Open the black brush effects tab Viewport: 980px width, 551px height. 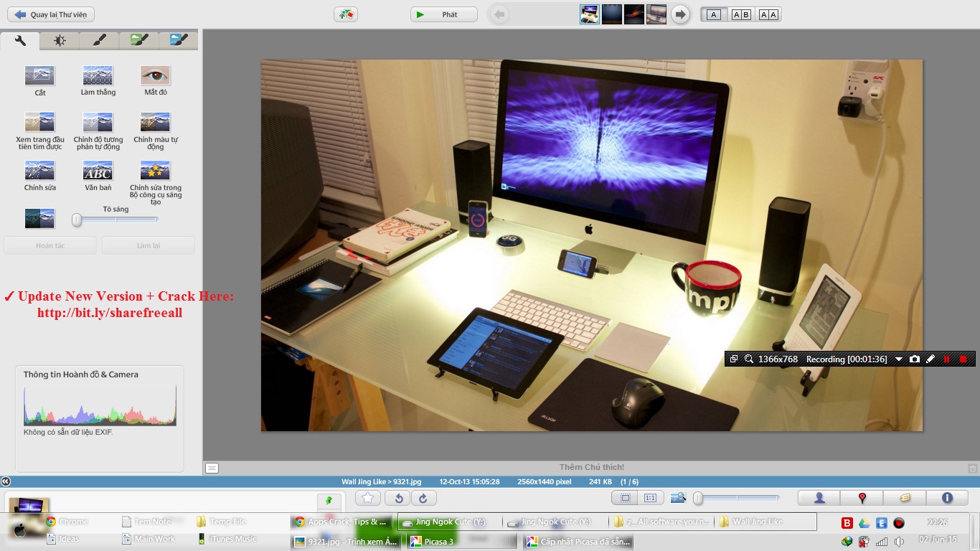point(99,41)
